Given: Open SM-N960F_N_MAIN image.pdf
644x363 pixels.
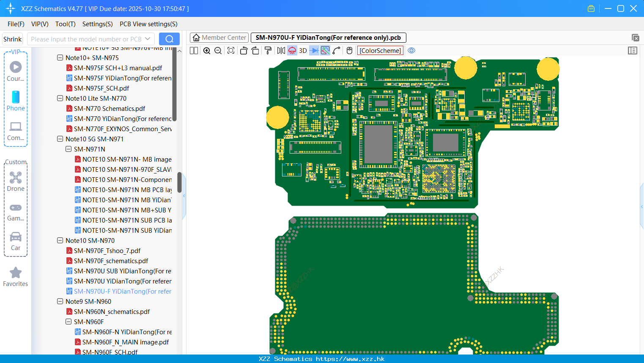Looking at the screenshot, I should coord(122,342).
